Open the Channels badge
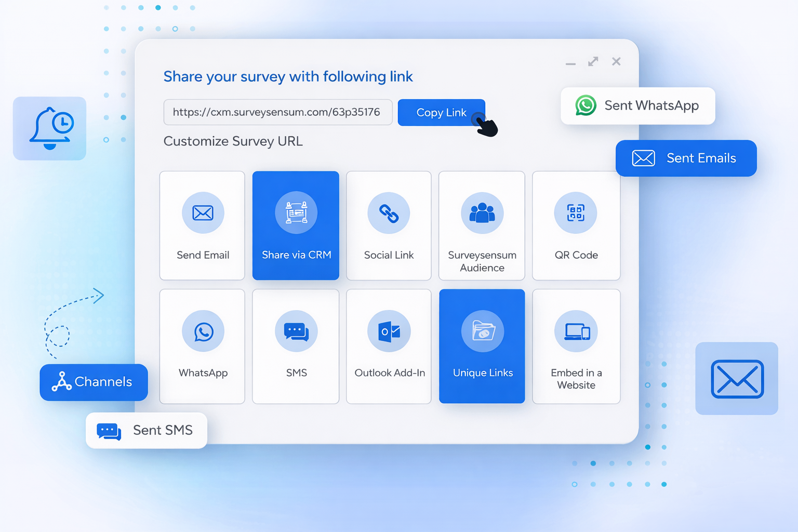Screen dimensions: 798x532 pos(94,382)
